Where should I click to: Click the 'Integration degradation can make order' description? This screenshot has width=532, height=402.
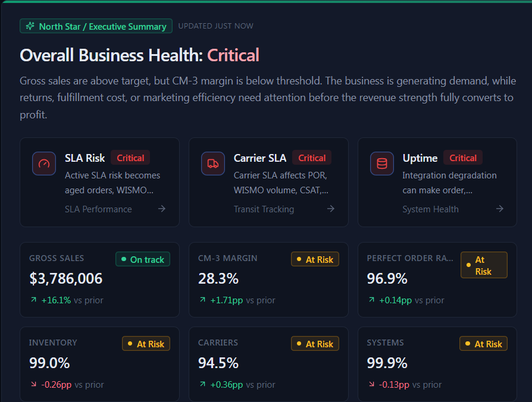[x=449, y=183]
